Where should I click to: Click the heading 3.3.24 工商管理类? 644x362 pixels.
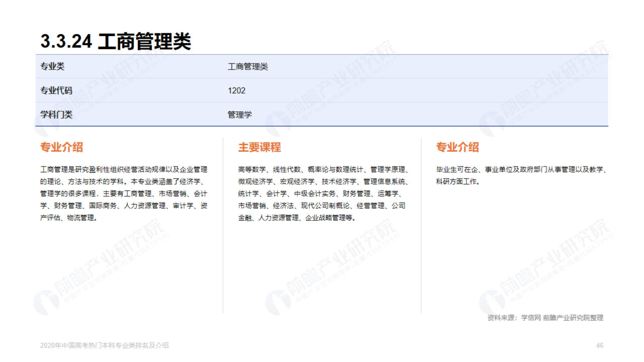[116, 41]
